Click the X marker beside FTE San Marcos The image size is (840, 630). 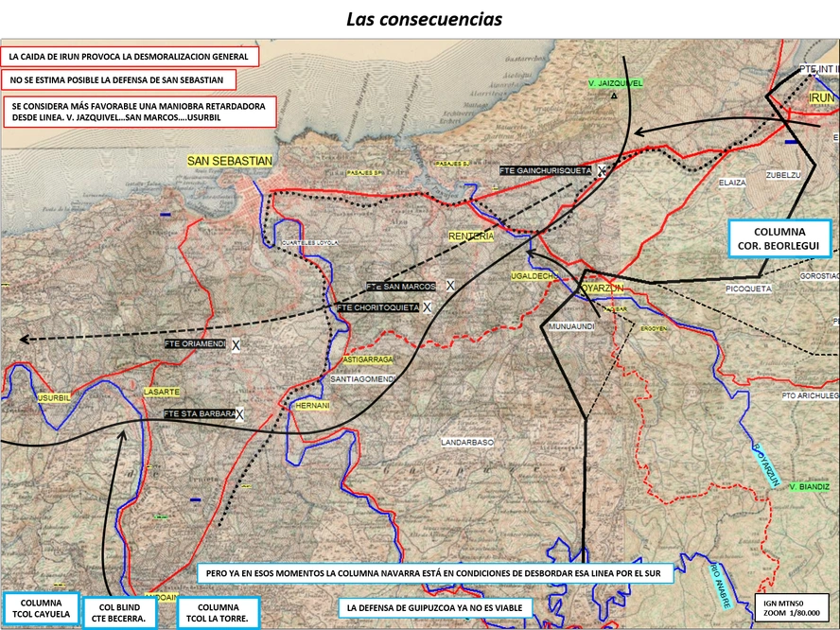[450, 286]
